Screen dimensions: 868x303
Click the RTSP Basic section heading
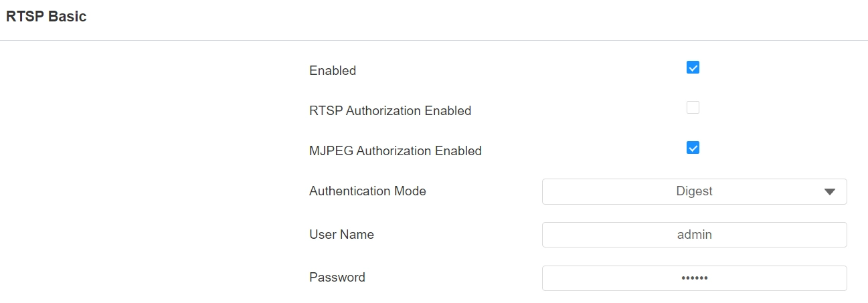coord(46,17)
